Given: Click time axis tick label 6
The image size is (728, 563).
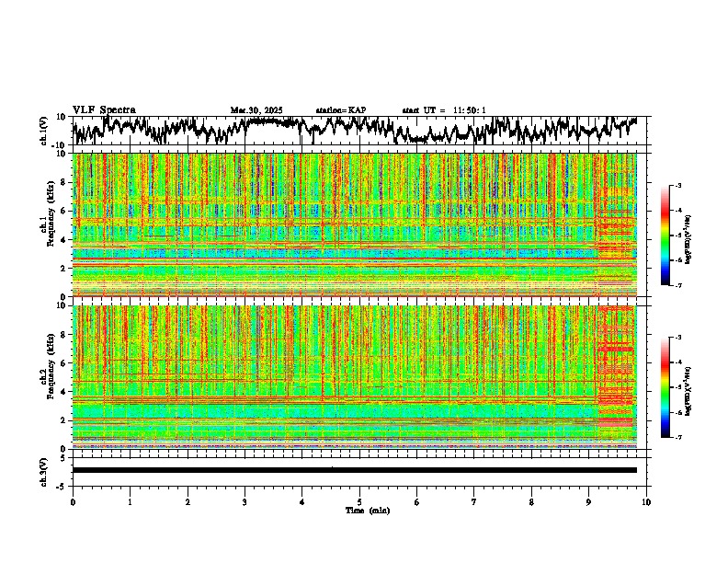Looking at the screenshot, I should tap(417, 502).
